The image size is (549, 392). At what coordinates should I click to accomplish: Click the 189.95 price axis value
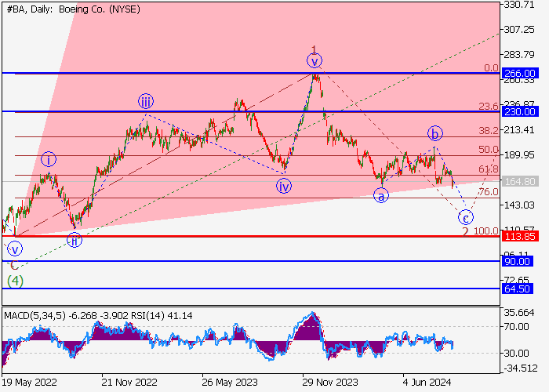[519, 155]
